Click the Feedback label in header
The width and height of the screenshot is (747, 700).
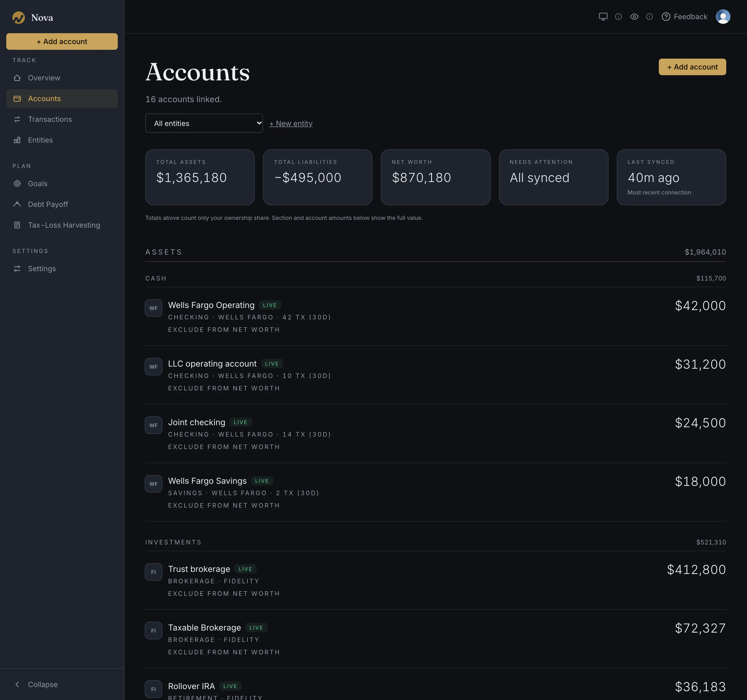click(690, 17)
